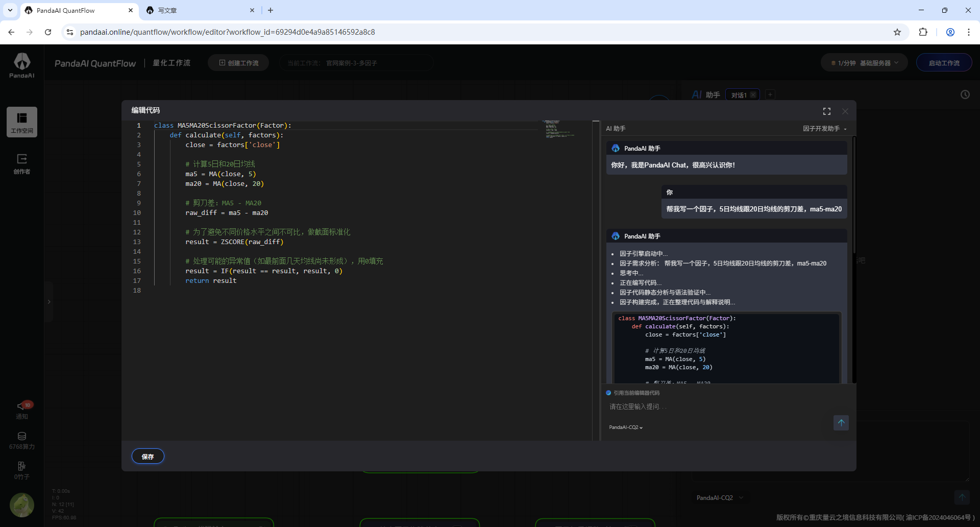Close the 对话1 conversation tab

coord(753,95)
